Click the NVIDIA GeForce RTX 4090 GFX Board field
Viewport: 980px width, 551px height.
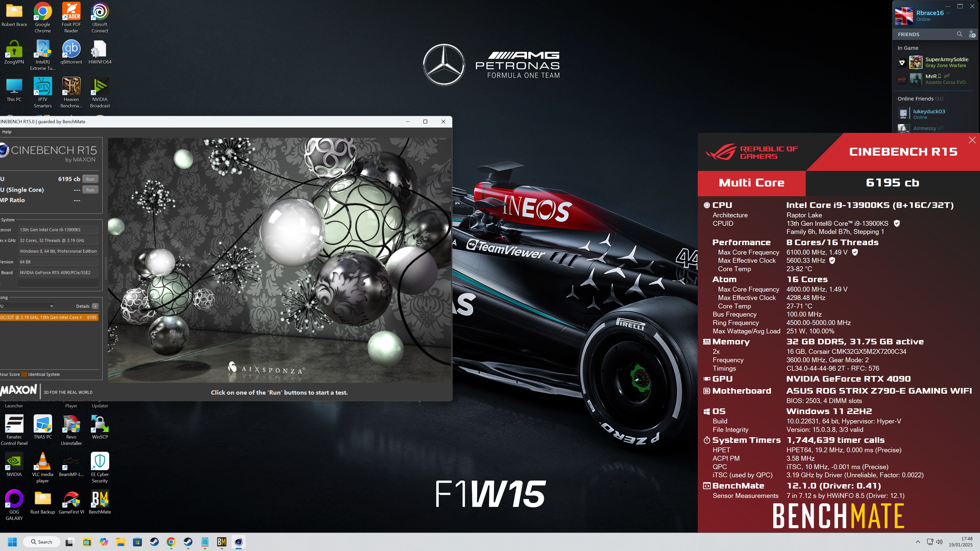point(58,273)
